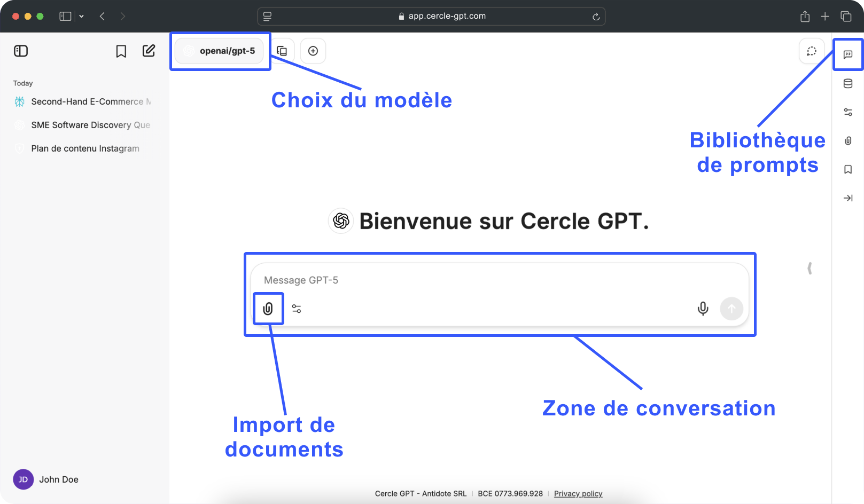Open chat parameters sliders icon in message box
This screenshot has height=504, width=864.
[297, 309]
